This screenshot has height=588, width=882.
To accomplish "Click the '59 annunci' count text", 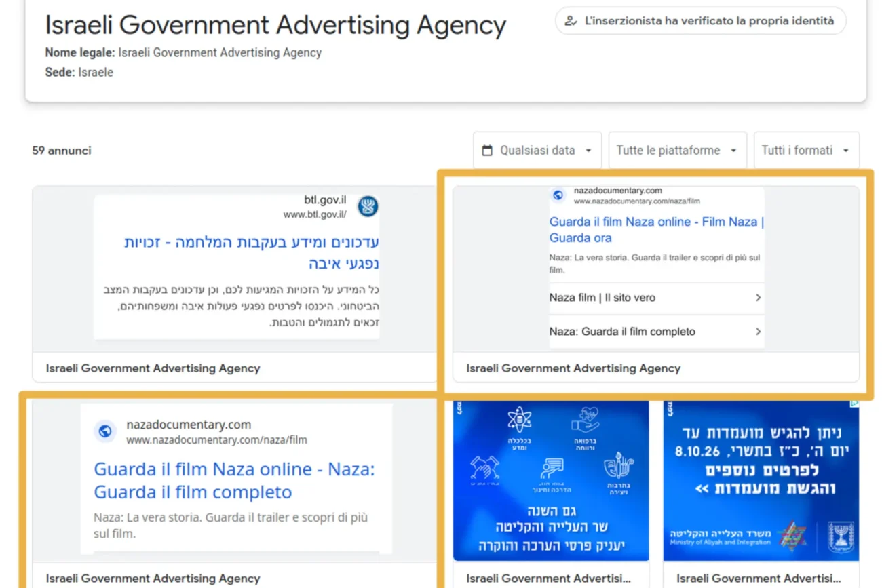I will click(x=62, y=151).
